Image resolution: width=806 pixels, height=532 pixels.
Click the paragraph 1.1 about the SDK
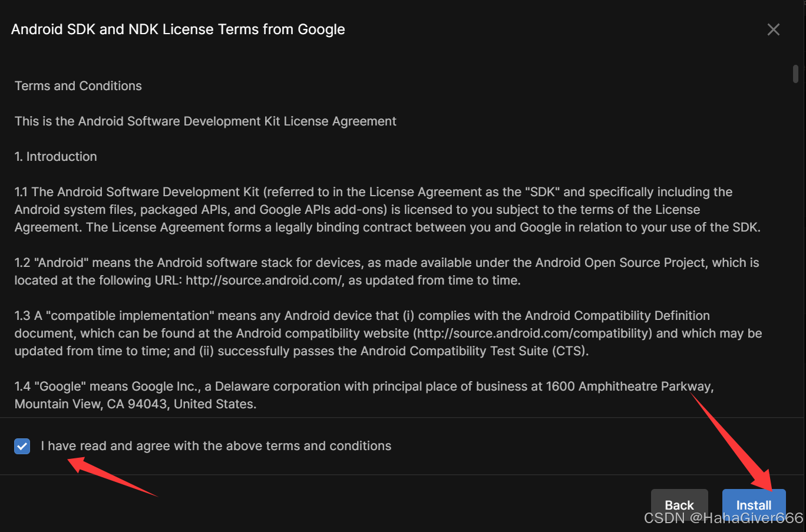(388, 210)
